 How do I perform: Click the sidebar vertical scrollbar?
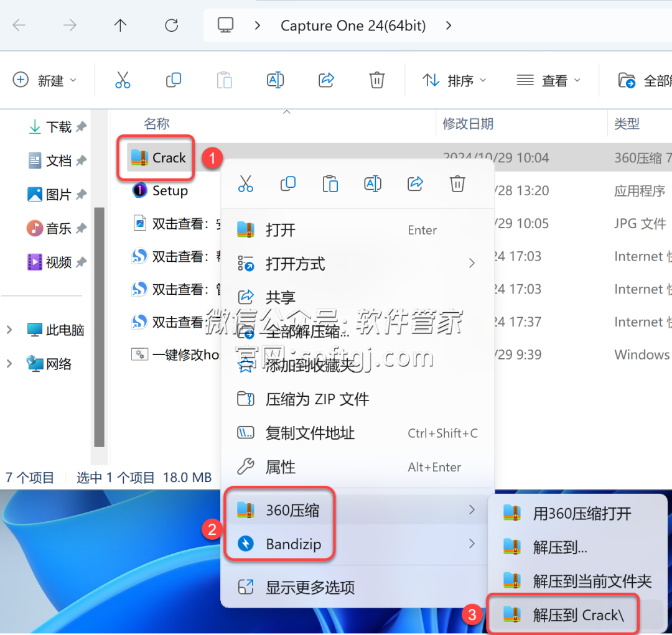tap(99, 327)
